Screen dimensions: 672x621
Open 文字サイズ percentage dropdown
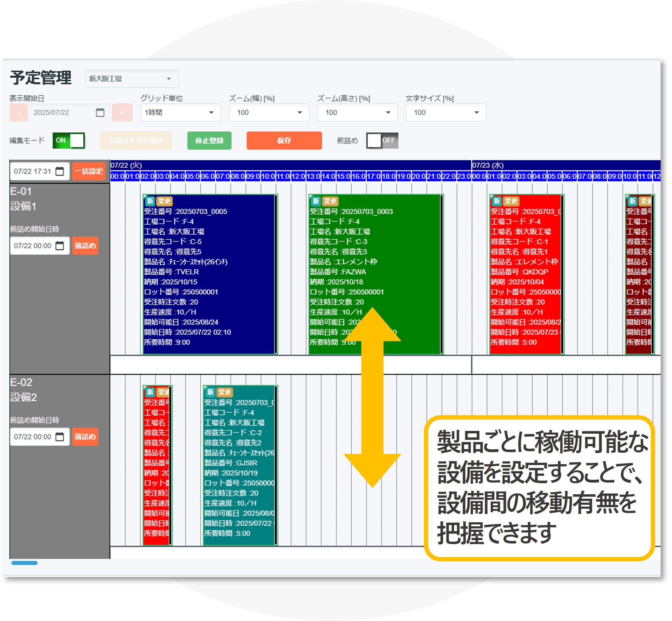[x=446, y=112]
